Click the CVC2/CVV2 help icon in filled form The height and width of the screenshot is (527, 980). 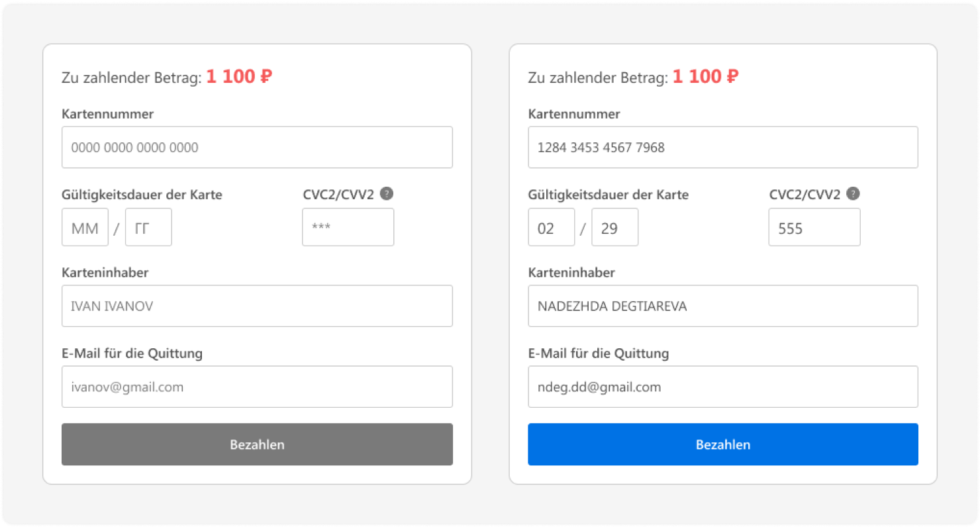(854, 194)
